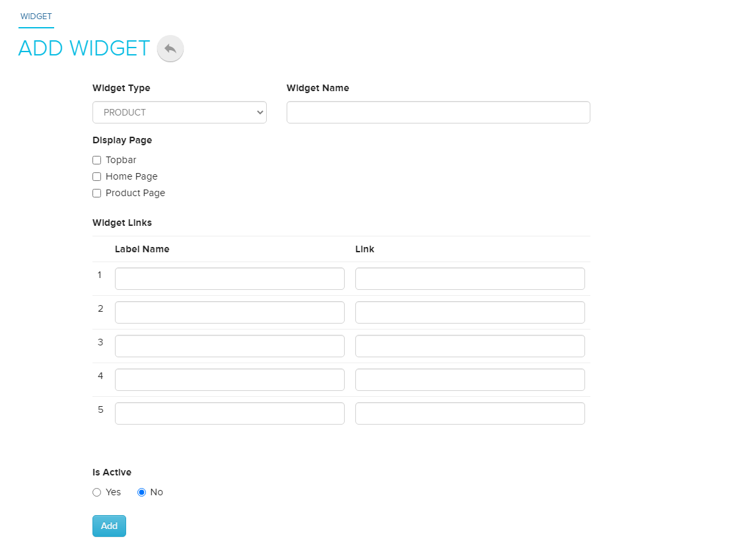The height and width of the screenshot is (560, 737).
Task: Check the Home Page checkbox
Action: click(x=97, y=177)
